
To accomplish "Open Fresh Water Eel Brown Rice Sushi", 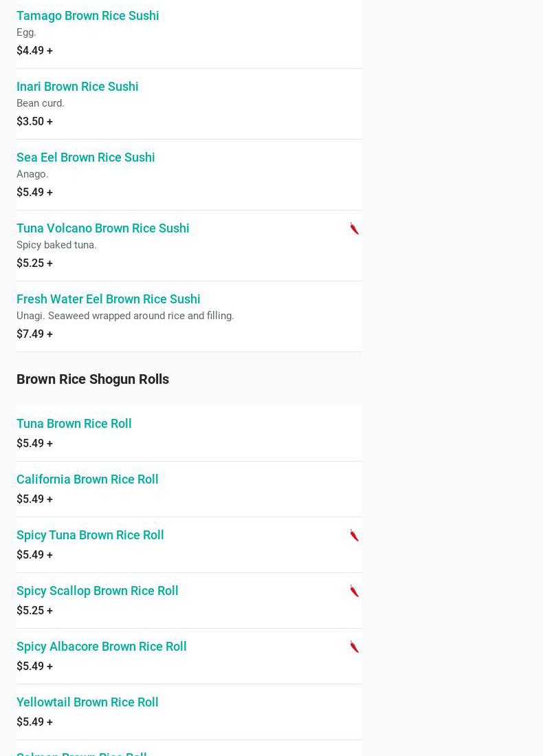I will (x=108, y=299).
